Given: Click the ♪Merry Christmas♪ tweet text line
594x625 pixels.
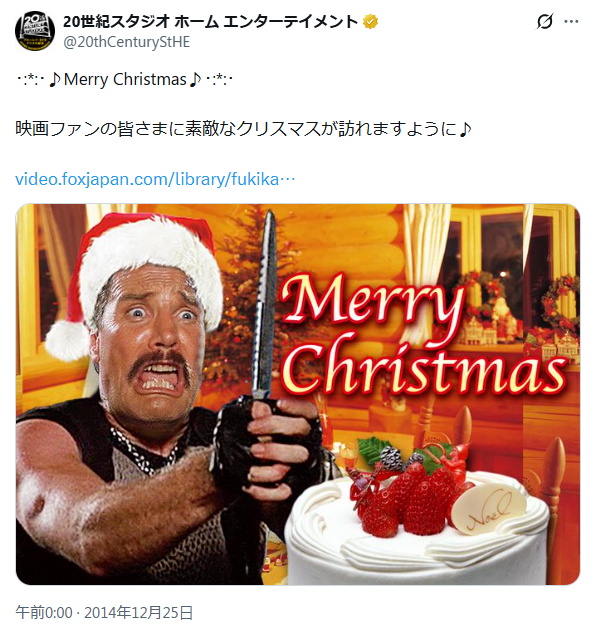Looking at the screenshot, I should coord(124,79).
